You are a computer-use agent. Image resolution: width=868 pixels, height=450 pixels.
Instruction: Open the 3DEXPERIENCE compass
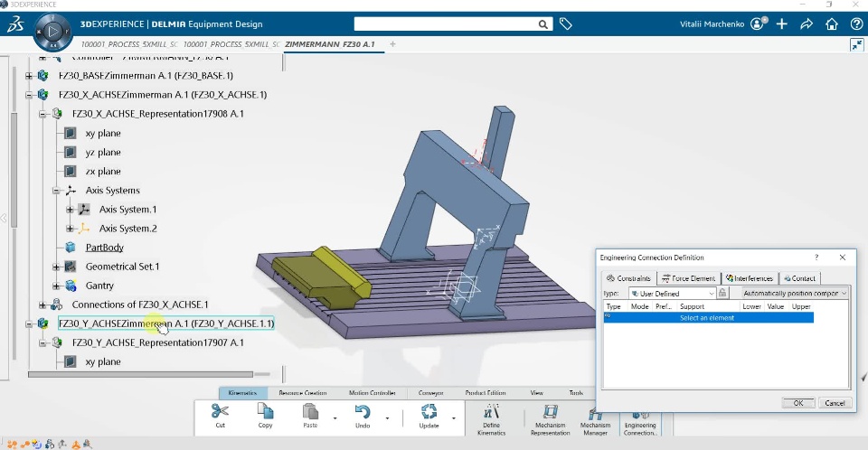[x=52, y=33]
